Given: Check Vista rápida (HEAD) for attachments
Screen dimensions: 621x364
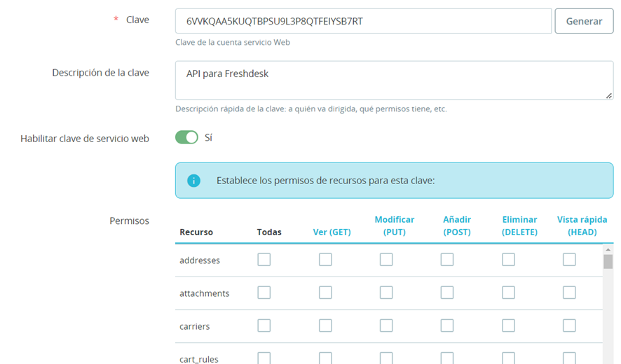Looking at the screenshot, I should click(569, 293).
